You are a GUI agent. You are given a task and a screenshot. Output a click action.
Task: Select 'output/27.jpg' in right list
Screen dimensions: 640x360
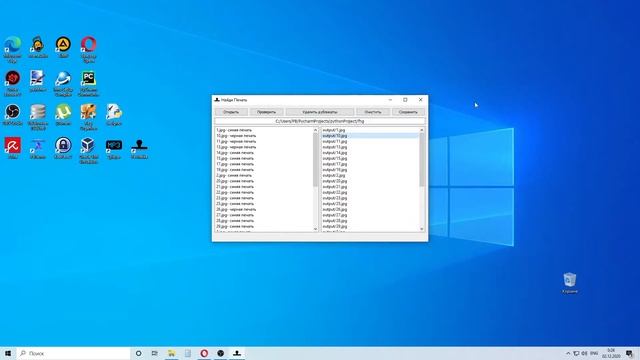370,215
